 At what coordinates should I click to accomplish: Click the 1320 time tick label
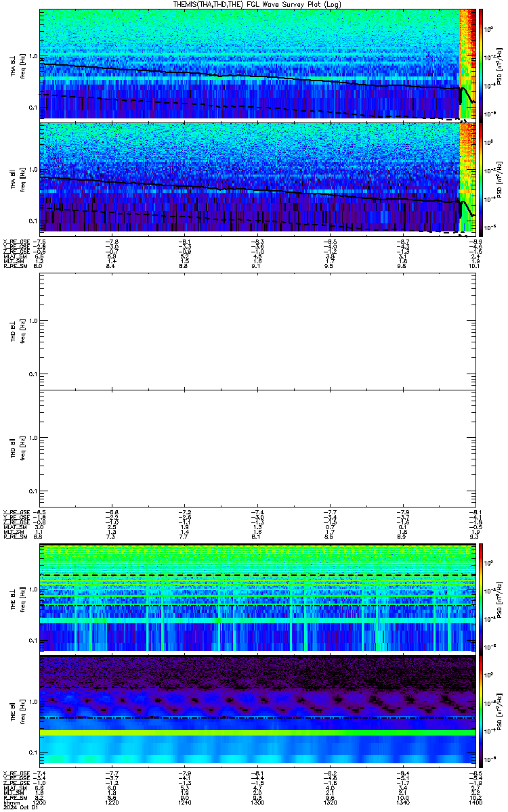click(330, 803)
